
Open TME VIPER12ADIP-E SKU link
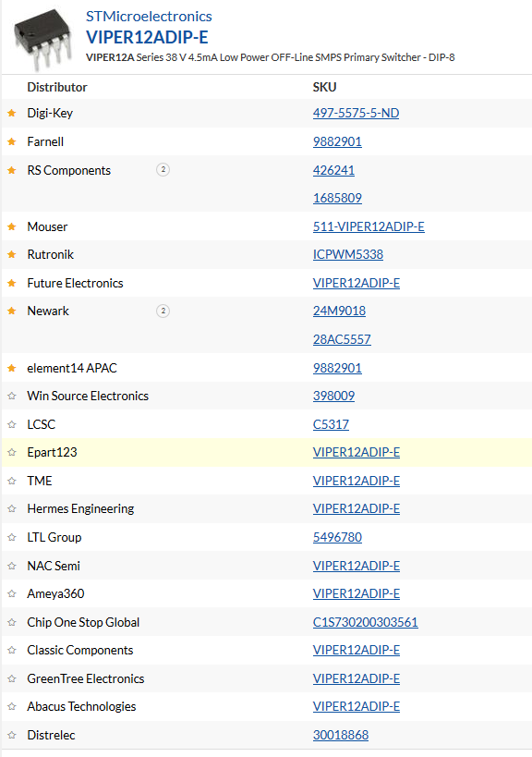point(357,481)
